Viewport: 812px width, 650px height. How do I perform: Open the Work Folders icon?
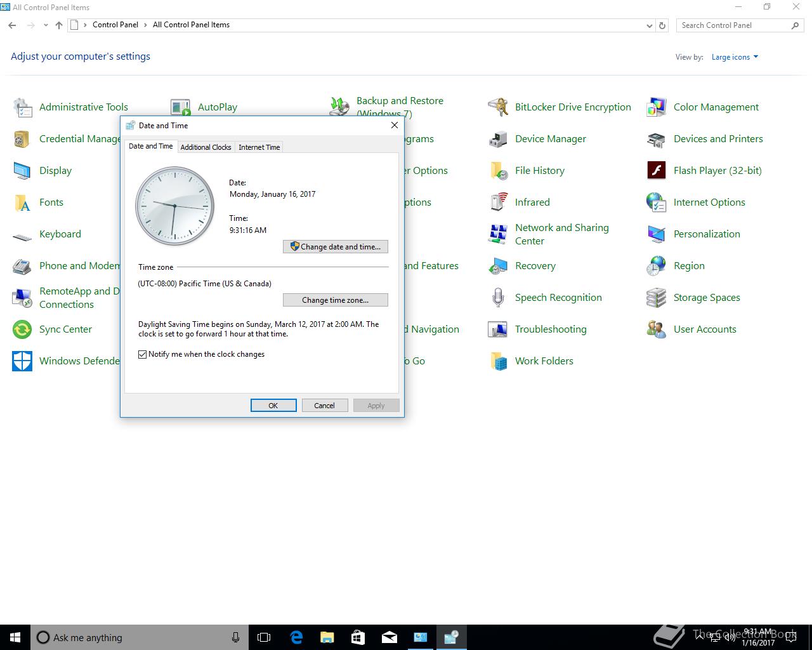pos(498,361)
